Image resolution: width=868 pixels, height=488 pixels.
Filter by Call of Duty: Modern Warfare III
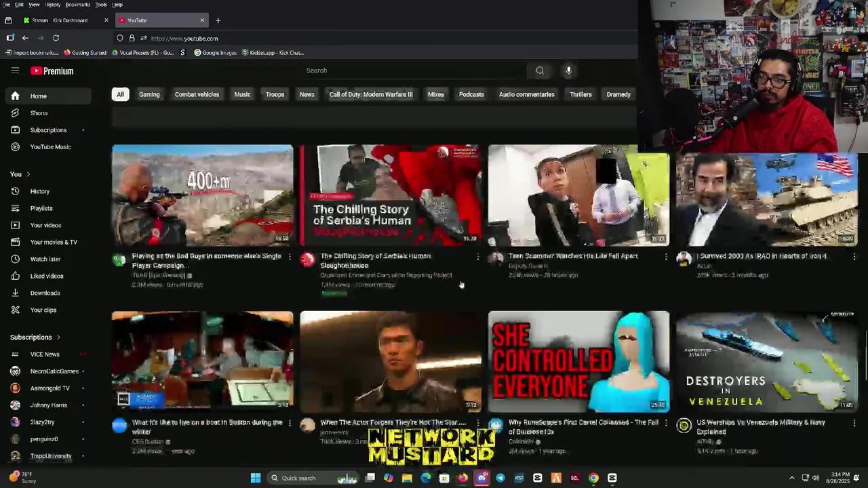(x=371, y=94)
